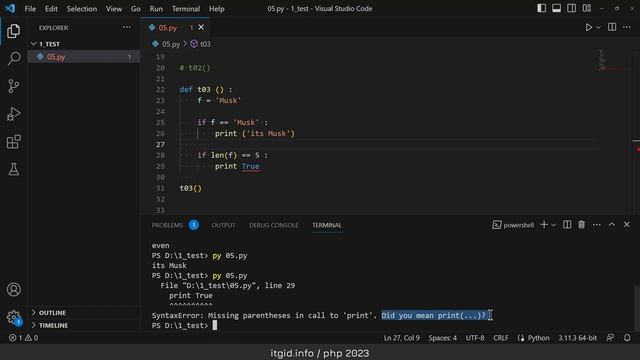Screen dimensions: 640x360
Task: Split the editor to the right
Action: (x=612, y=27)
